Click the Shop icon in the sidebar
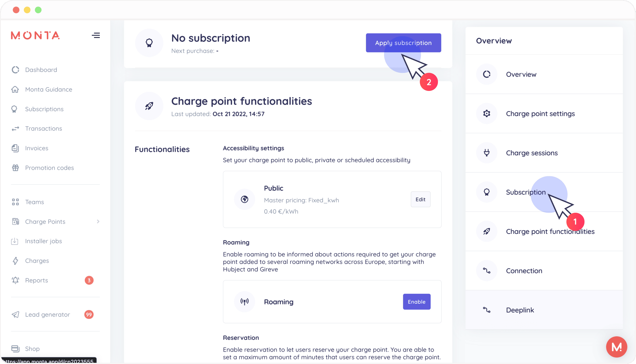This screenshot has width=636, height=364. pyautogui.click(x=15, y=349)
